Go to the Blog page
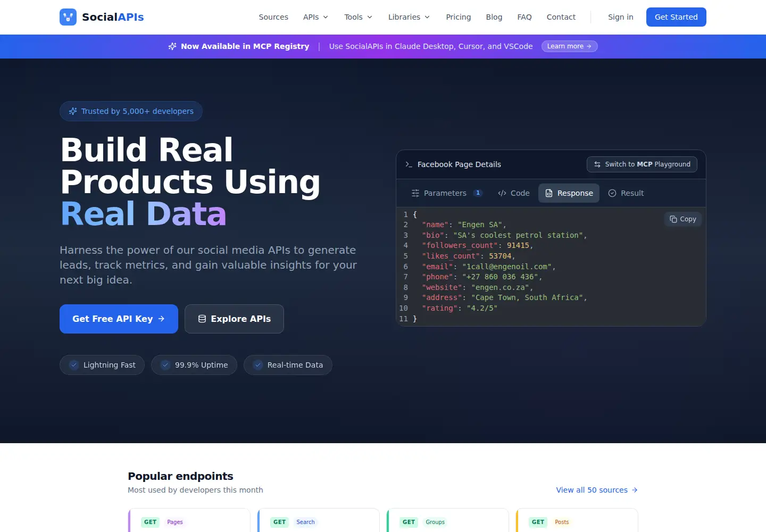Image resolution: width=766 pixels, height=532 pixels. [494, 17]
